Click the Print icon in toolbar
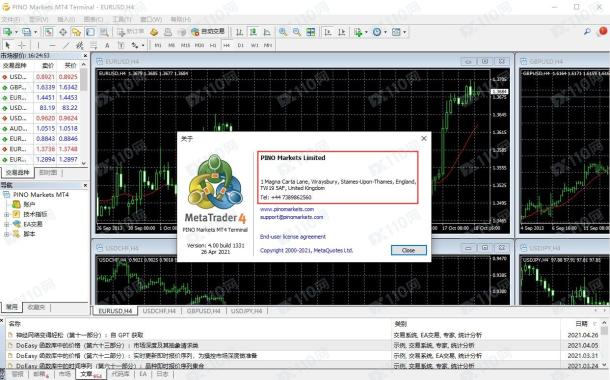 tap(168, 32)
